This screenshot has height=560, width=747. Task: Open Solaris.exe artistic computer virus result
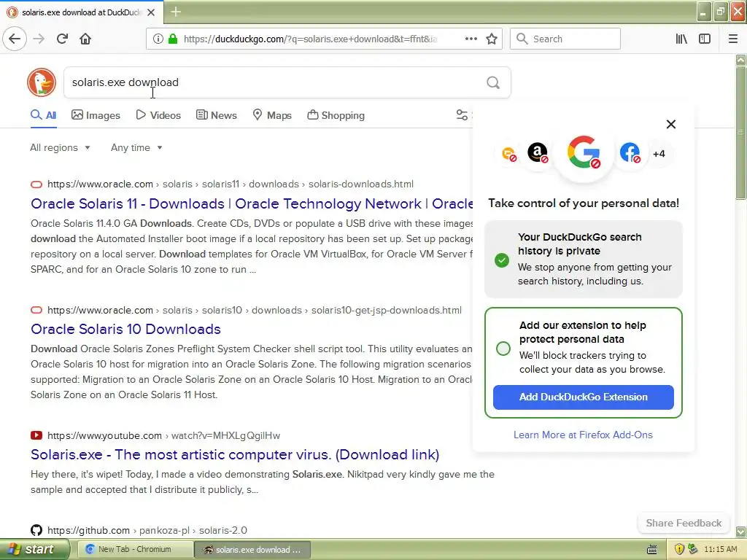coord(235,455)
